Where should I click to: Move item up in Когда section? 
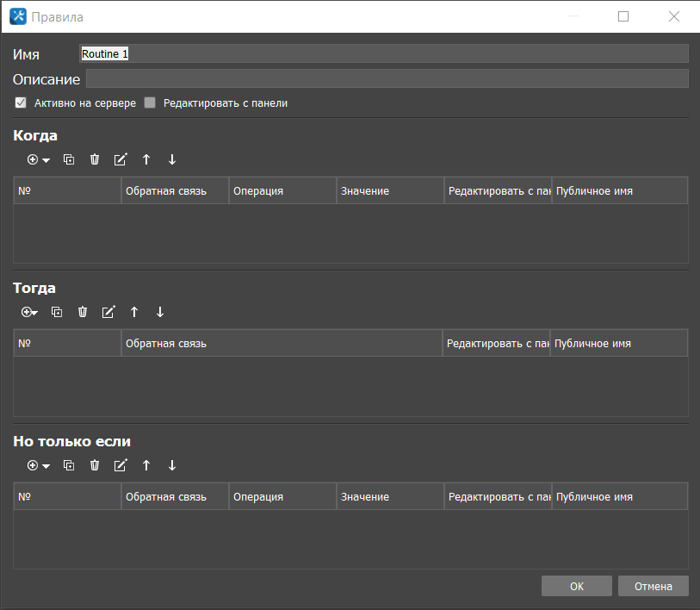click(x=146, y=159)
